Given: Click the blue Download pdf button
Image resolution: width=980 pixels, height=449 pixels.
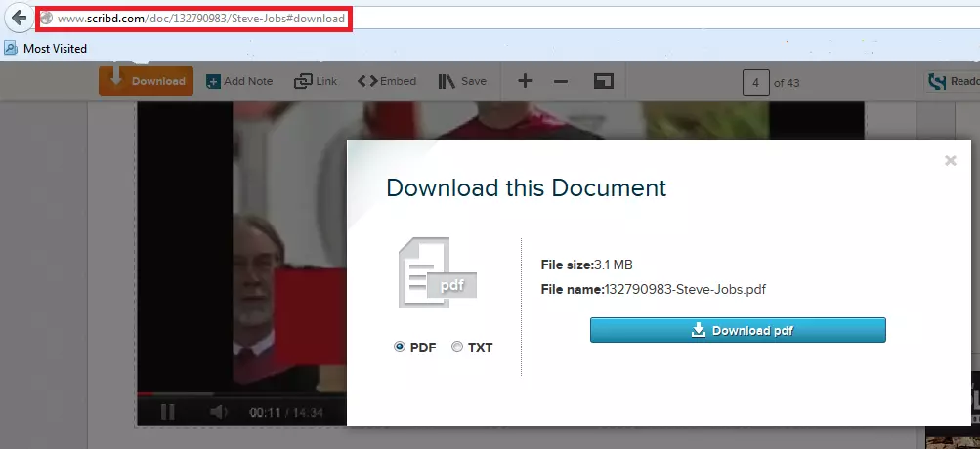Looking at the screenshot, I should (738, 330).
